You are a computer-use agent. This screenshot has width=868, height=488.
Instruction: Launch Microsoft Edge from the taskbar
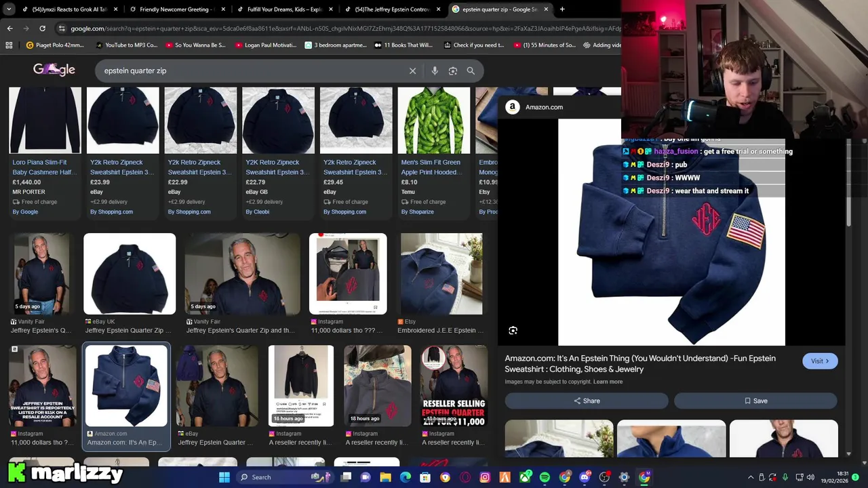click(406, 477)
